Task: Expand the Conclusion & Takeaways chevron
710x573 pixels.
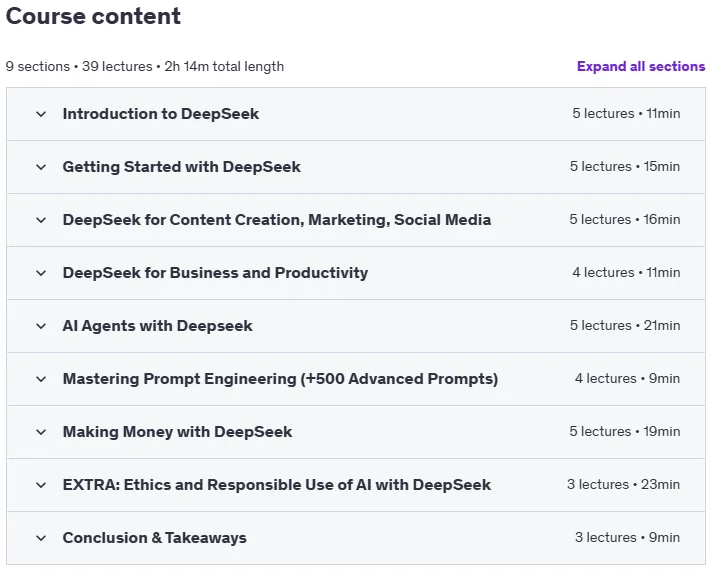Action: (41, 538)
